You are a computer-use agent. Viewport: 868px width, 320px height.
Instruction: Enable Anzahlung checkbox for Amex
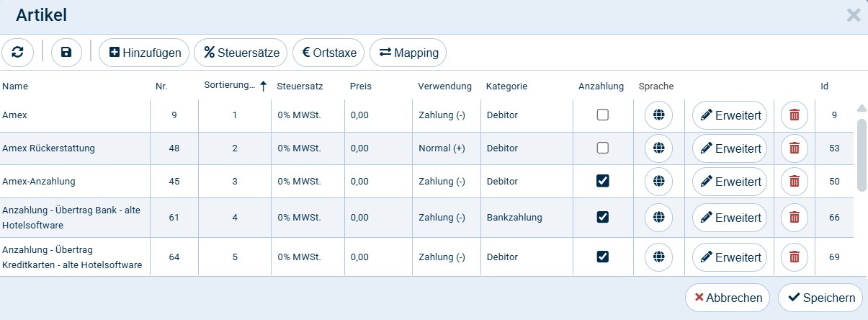(x=603, y=115)
